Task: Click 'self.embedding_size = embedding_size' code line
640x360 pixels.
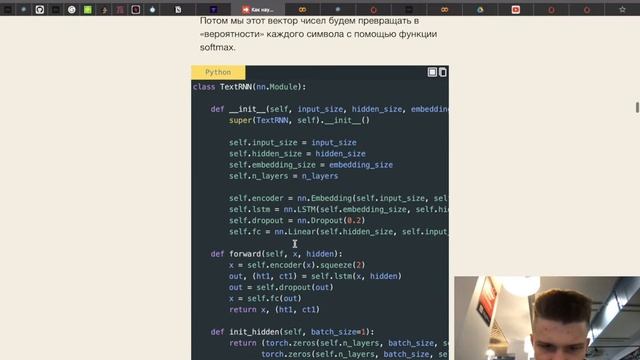Action: [311, 165]
